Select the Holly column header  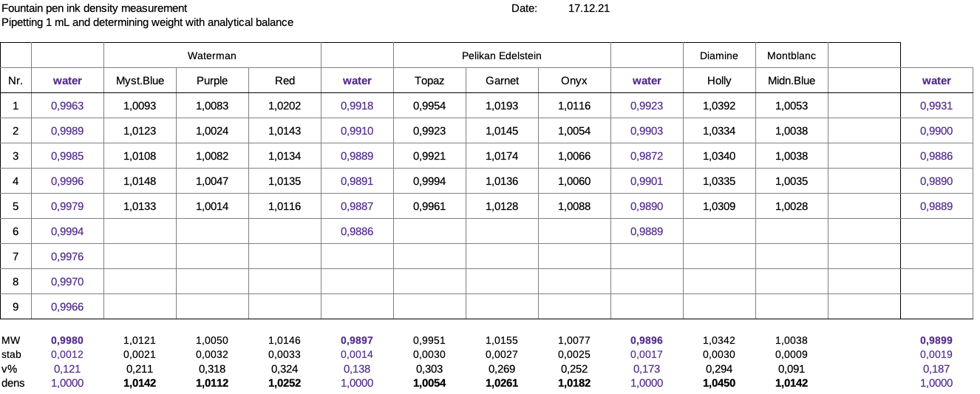coord(719,81)
